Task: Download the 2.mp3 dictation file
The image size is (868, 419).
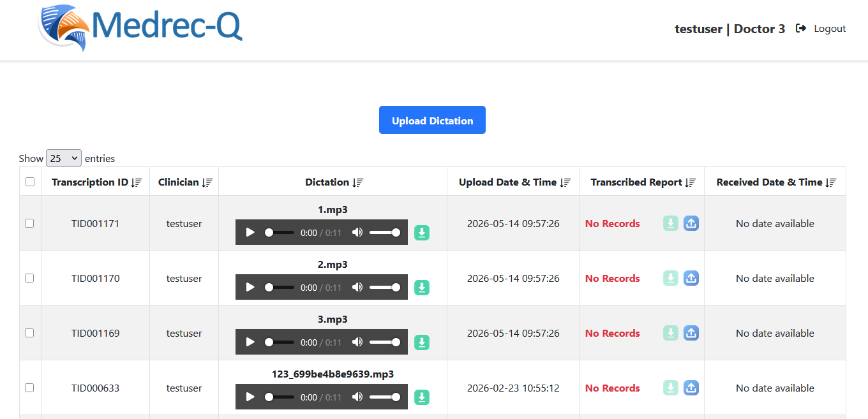Action: 422,288
